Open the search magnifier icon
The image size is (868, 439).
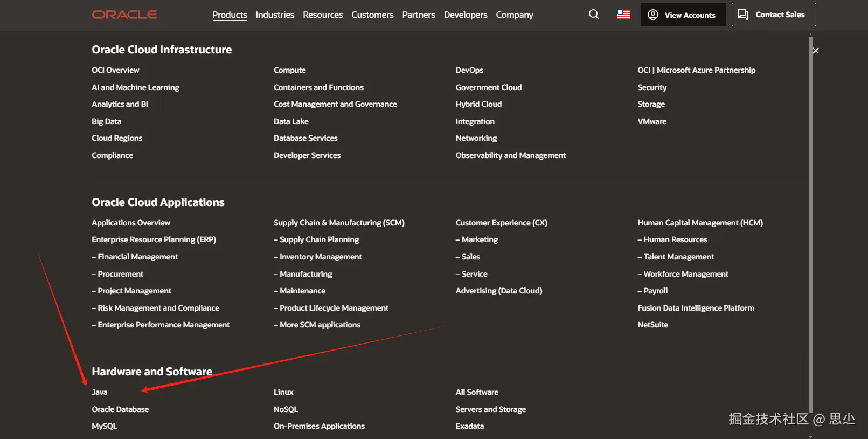pos(594,15)
